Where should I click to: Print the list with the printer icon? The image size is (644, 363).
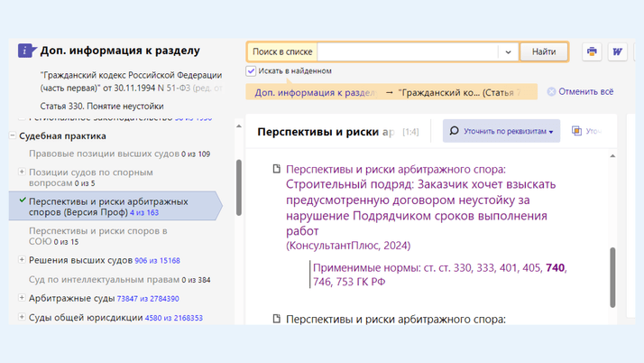coord(592,51)
